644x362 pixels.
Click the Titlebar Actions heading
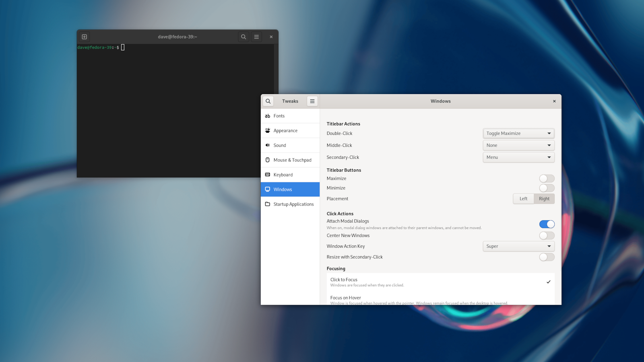(343, 124)
